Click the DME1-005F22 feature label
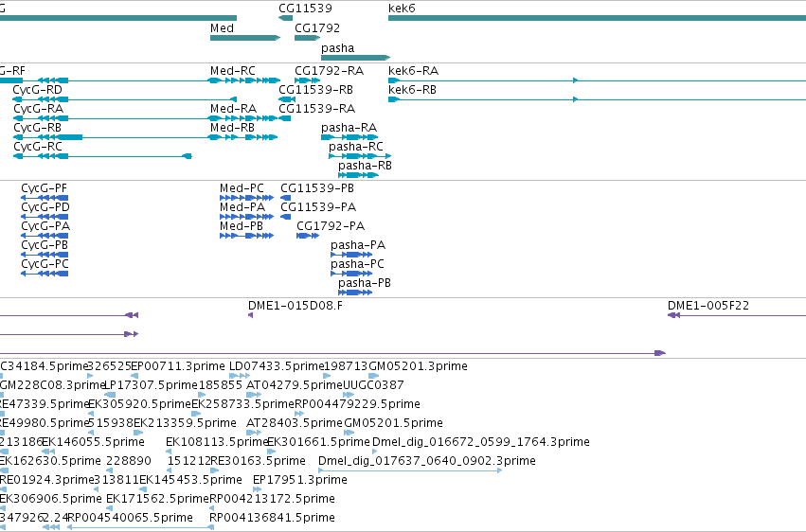This screenshot has width=806, height=532. (708, 306)
